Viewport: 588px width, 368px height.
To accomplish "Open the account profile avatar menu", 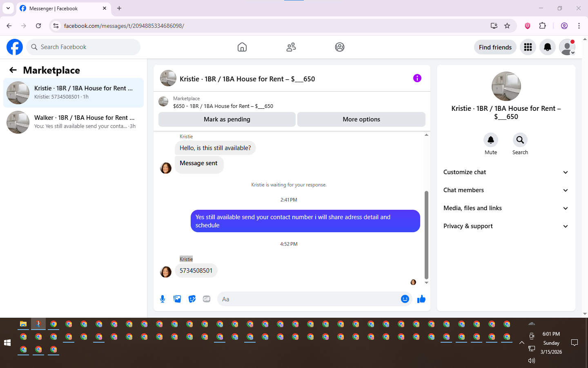I will (x=567, y=47).
